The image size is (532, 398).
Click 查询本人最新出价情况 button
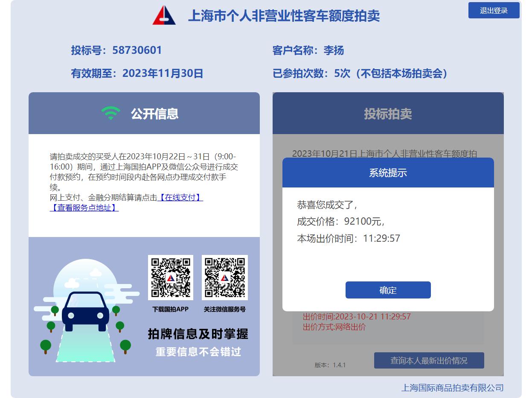pyautogui.click(x=429, y=360)
